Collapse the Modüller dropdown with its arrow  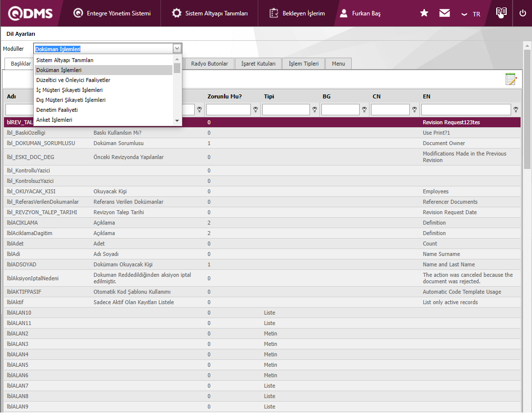(177, 49)
